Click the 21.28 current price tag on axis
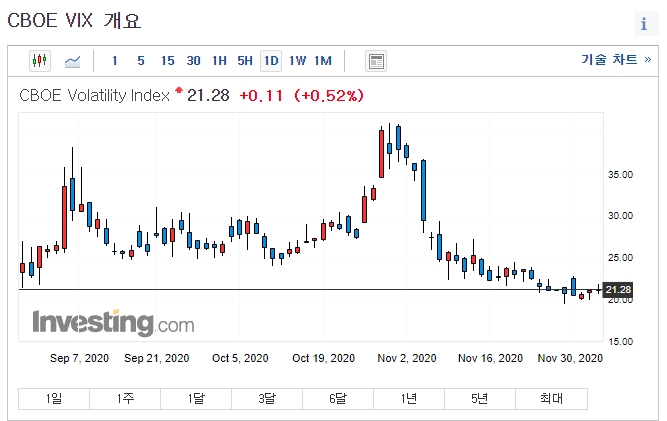The width and height of the screenshot is (667, 421). pyautogui.click(x=618, y=290)
